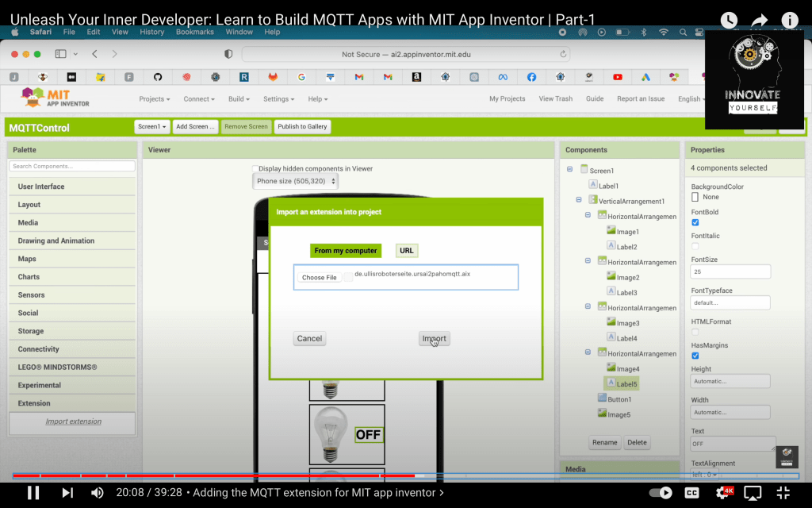Uncheck the FontBold checkbox
The height and width of the screenshot is (508, 812).
click(695, 222)
